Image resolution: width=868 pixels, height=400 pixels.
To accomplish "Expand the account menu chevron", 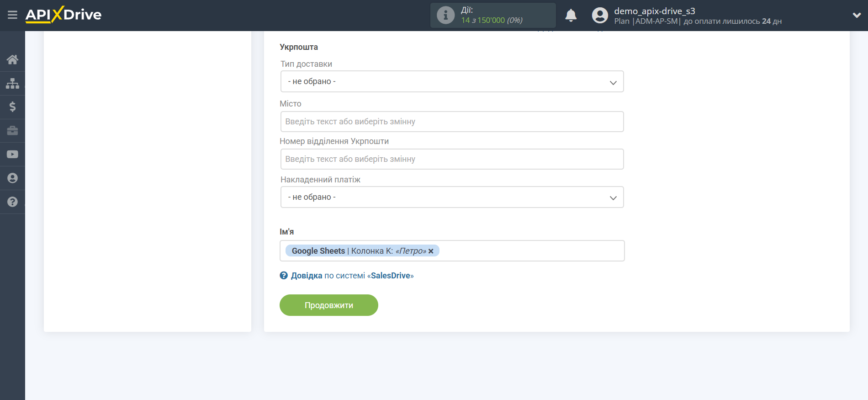I will [x=857, y=15].
